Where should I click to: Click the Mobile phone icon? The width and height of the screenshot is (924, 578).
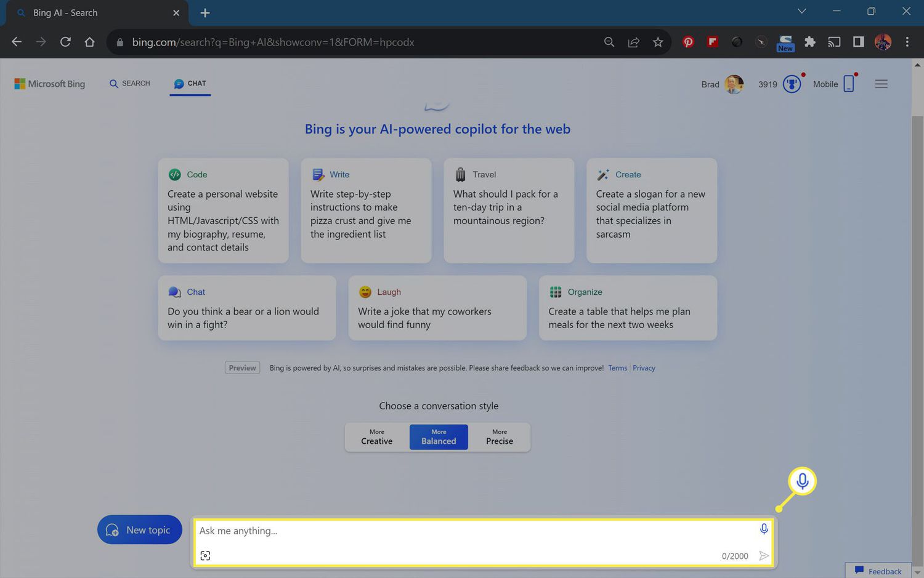coord(848,84)
